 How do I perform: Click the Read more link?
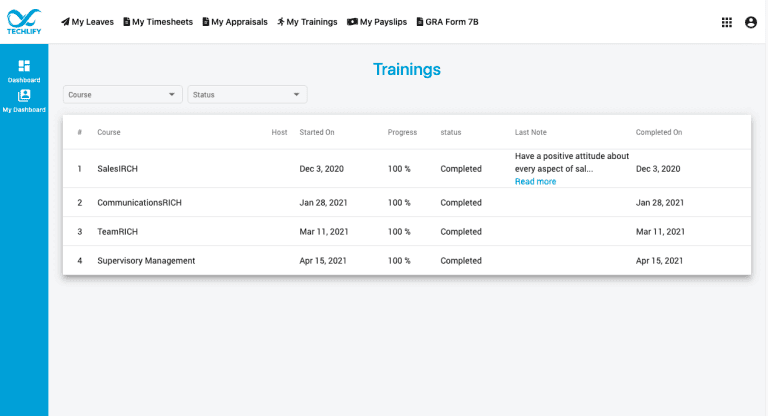point(535,181)
